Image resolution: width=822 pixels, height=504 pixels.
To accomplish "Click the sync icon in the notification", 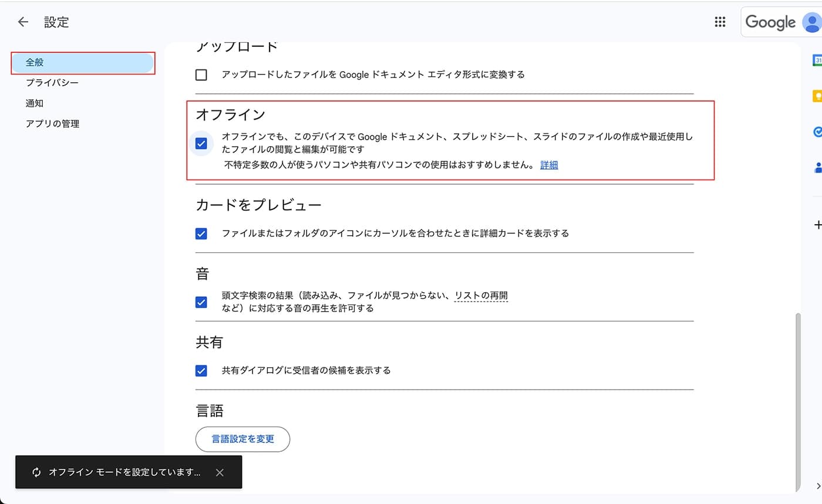I will (36, 472).
